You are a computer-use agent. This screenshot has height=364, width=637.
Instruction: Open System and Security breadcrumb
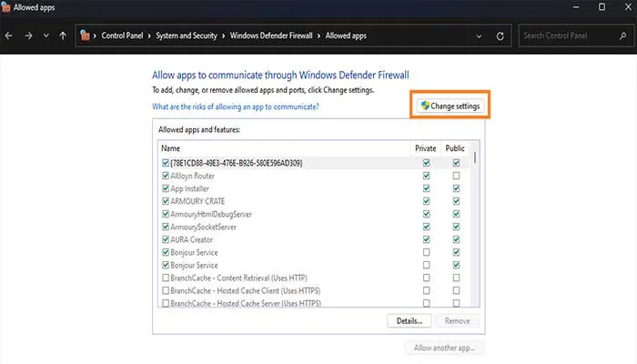click(187, 35)
